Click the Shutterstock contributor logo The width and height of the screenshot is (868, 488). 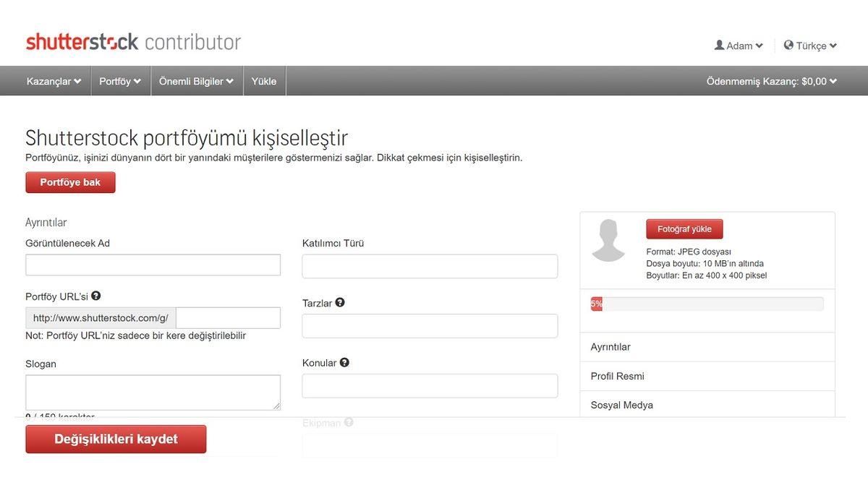tap(133, 41)
